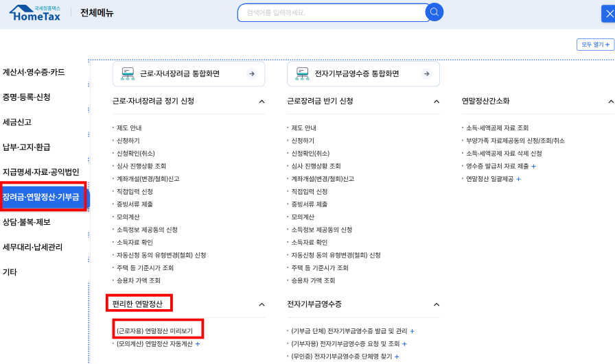615x364 pixels.
Task: Open 상담·불복·제보 in the sidebar
Action: coord(27,222)
